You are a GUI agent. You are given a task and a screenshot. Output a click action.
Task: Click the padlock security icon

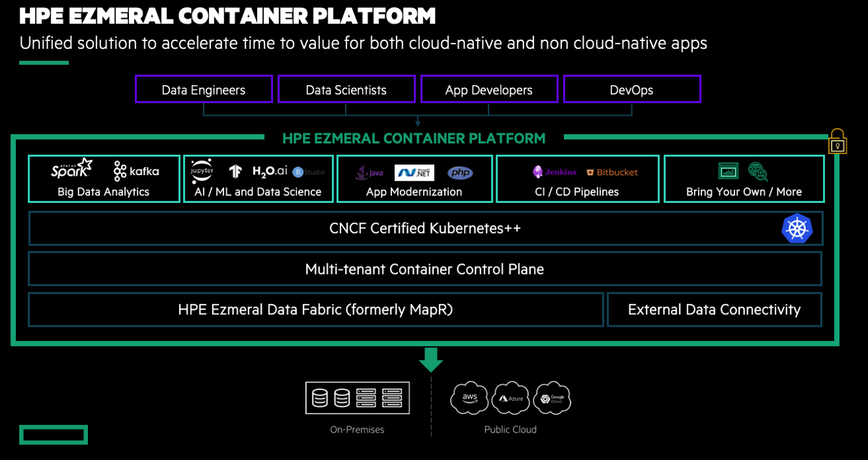pyautogui.click(x=837, y=141)
